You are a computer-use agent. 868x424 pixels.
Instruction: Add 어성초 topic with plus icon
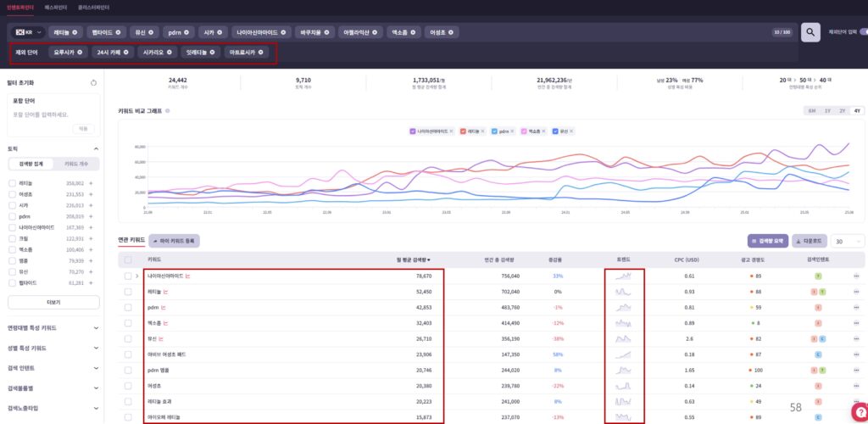click(x=91, y=194)
